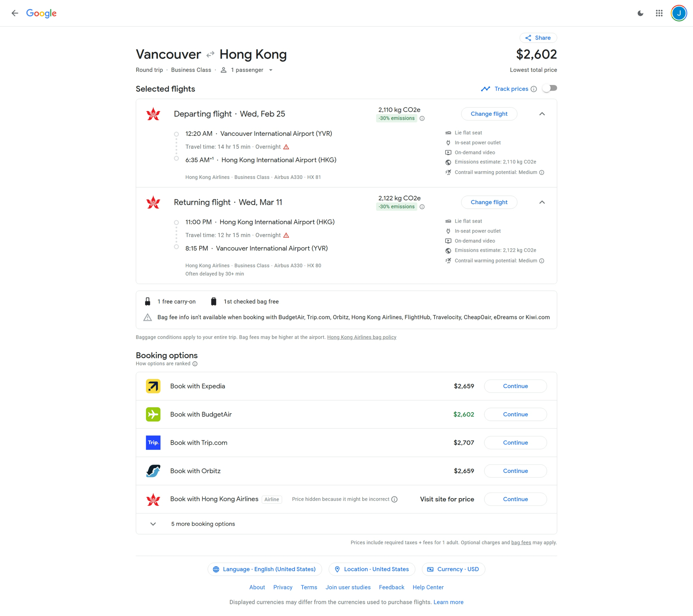
Task: Open the Help Center link
Action: (x=428, y=587)
